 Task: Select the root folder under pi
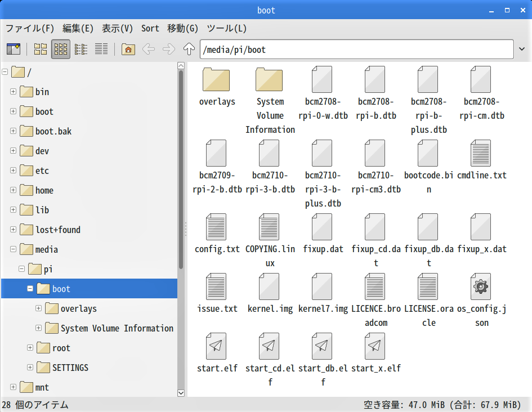coord(61,348)
